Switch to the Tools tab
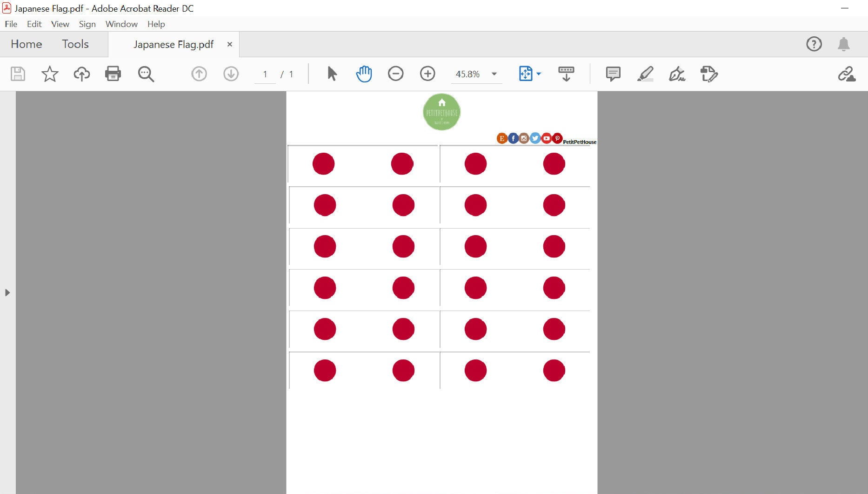868x494 pixels. (75, 44)
